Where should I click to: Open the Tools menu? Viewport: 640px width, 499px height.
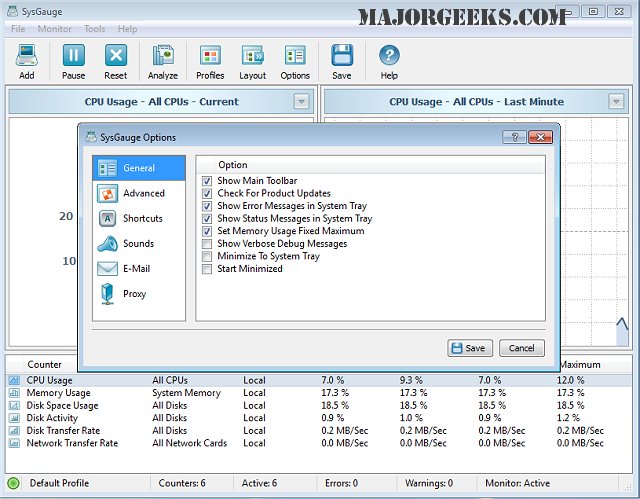pos(94,29)
